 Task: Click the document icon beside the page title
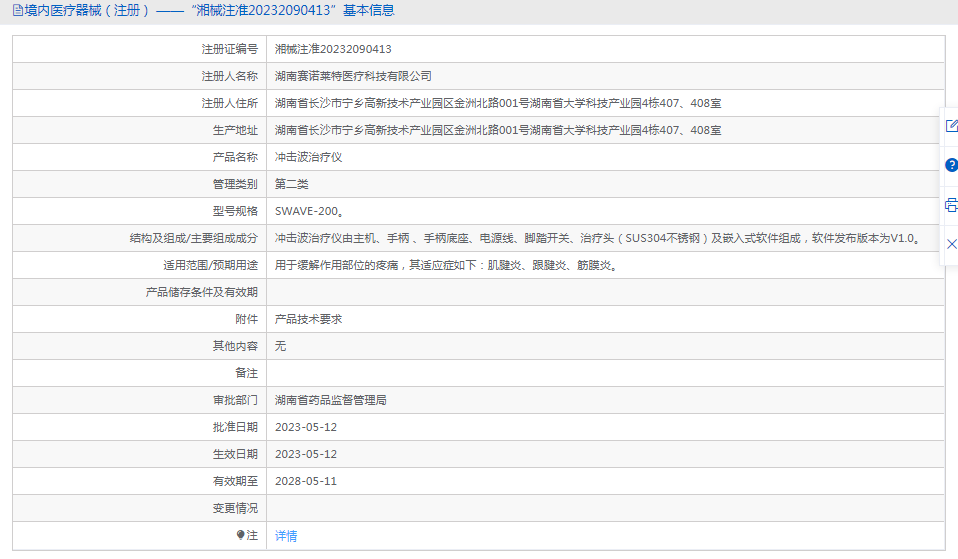tap(18, 10)
